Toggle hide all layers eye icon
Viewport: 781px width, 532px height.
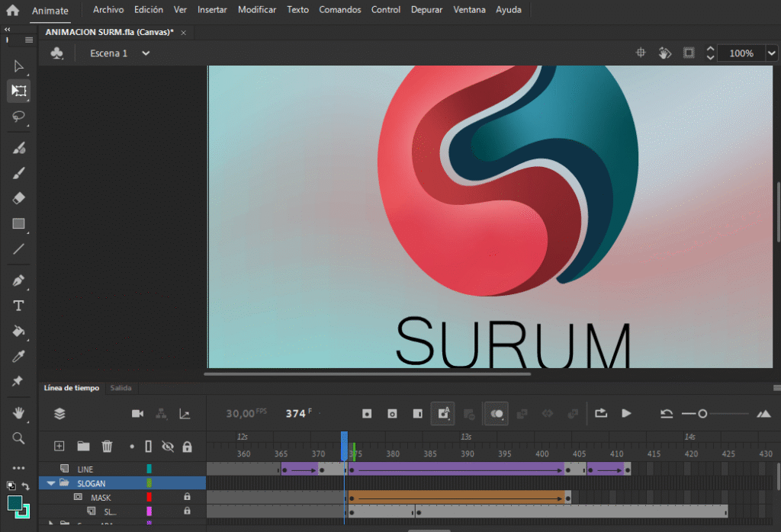169,447
